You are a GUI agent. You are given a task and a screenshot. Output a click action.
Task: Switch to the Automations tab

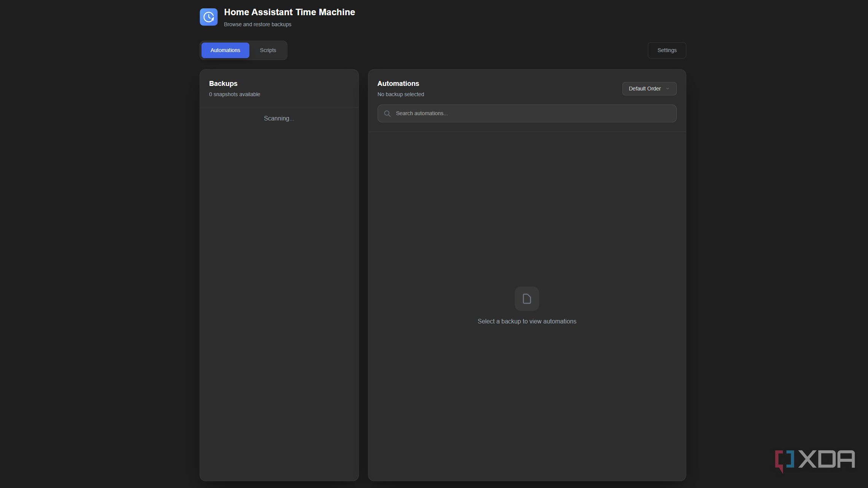tap(225, 50)
